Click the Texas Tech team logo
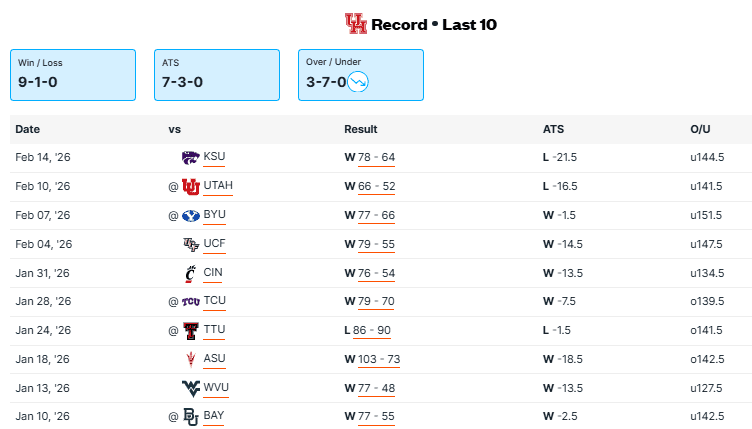Viewport: 752px width, 429px height. tap(190, 330)
